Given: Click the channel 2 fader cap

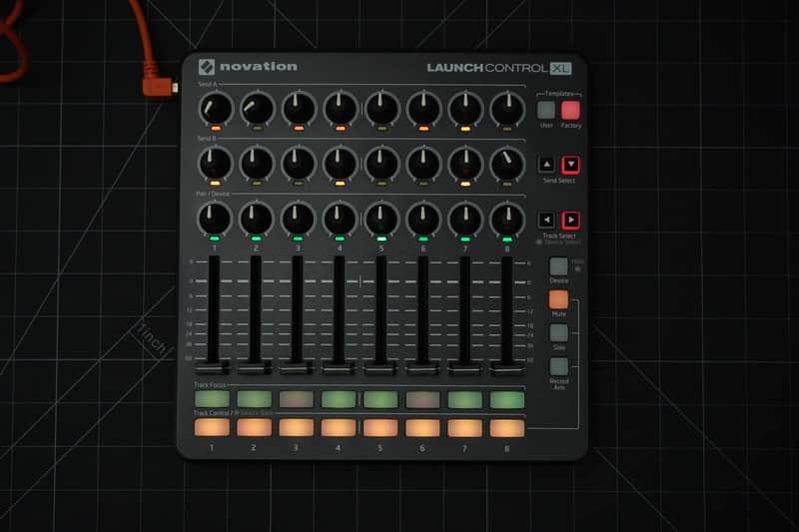Looking at the screenshot, I should pos(255,367).
